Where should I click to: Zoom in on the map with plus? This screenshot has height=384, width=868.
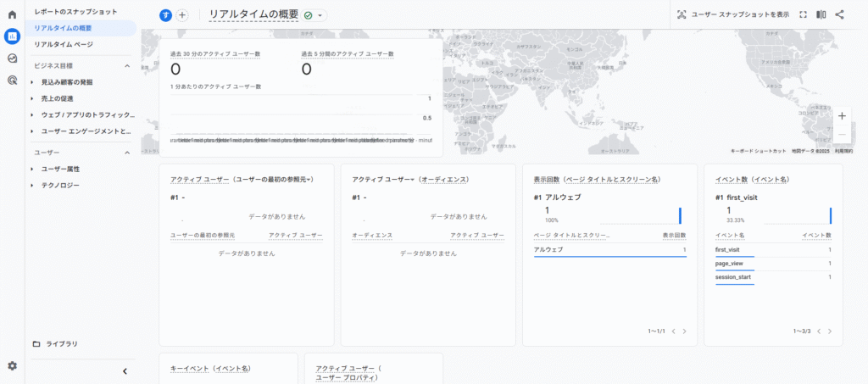pos(841,115)
